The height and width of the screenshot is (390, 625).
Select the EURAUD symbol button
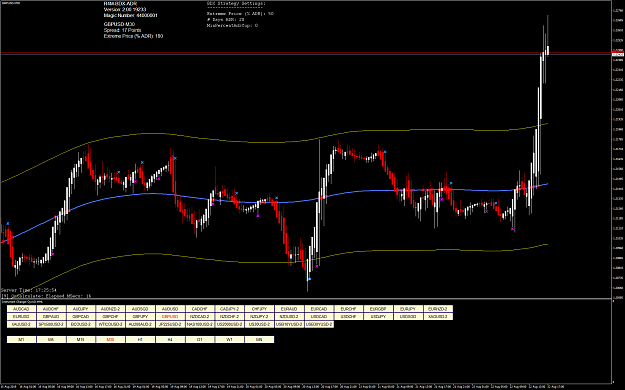(289, 309)
